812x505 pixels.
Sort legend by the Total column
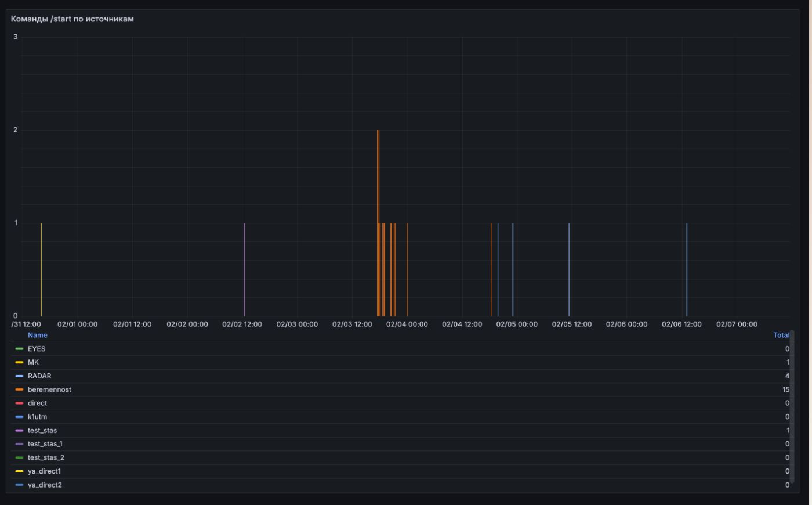coord(780,335)
